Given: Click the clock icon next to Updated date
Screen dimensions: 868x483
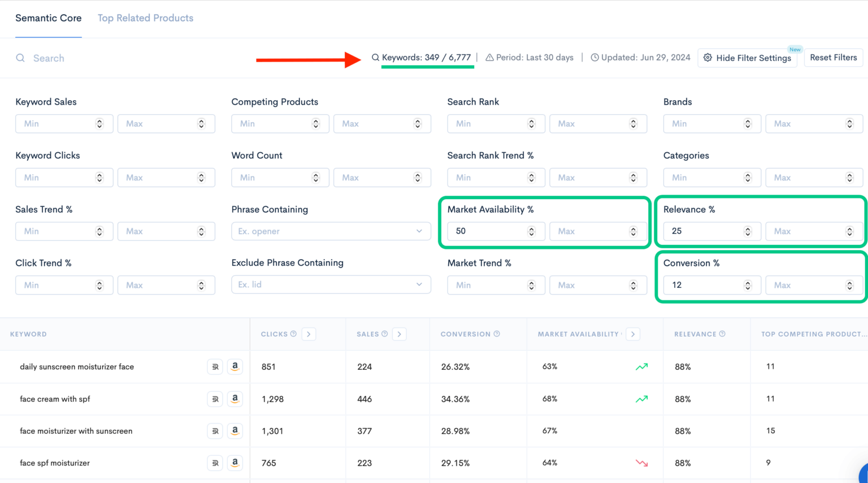Looking at the screenshot, I should pos(594,57).
